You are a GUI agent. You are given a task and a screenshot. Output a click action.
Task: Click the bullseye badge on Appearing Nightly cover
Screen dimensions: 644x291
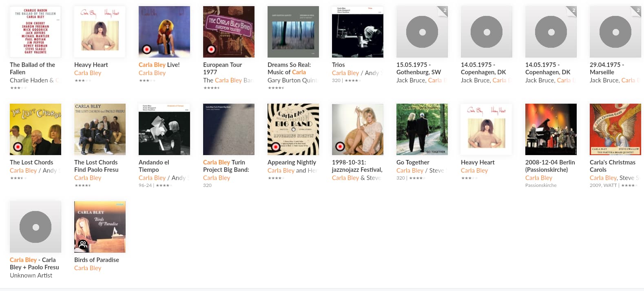(275, 147)
